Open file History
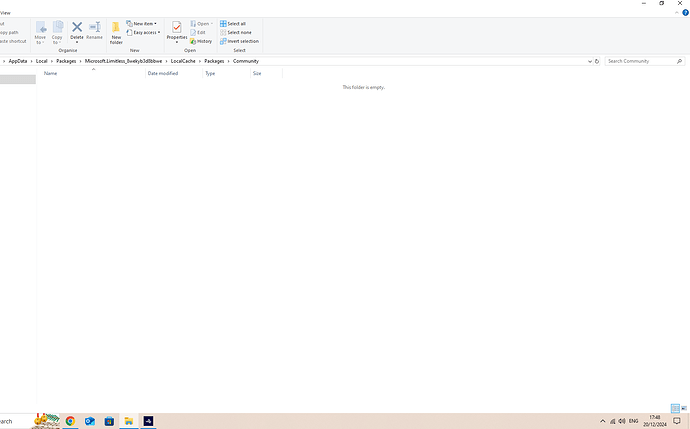 click(201, 41)
